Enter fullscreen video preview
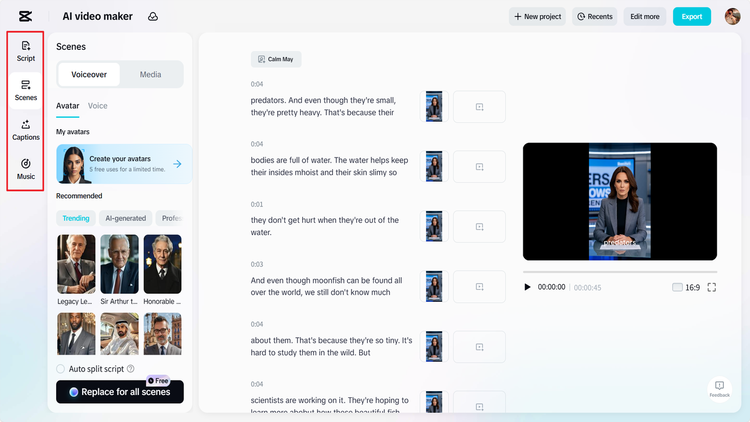The width and height of the screenshot is (750, 422). pyautogui.click(x=711, y=287)
